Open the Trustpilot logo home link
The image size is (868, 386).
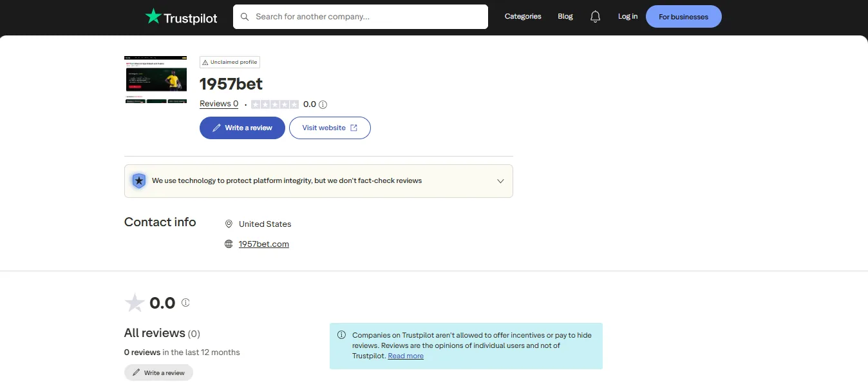181,17
